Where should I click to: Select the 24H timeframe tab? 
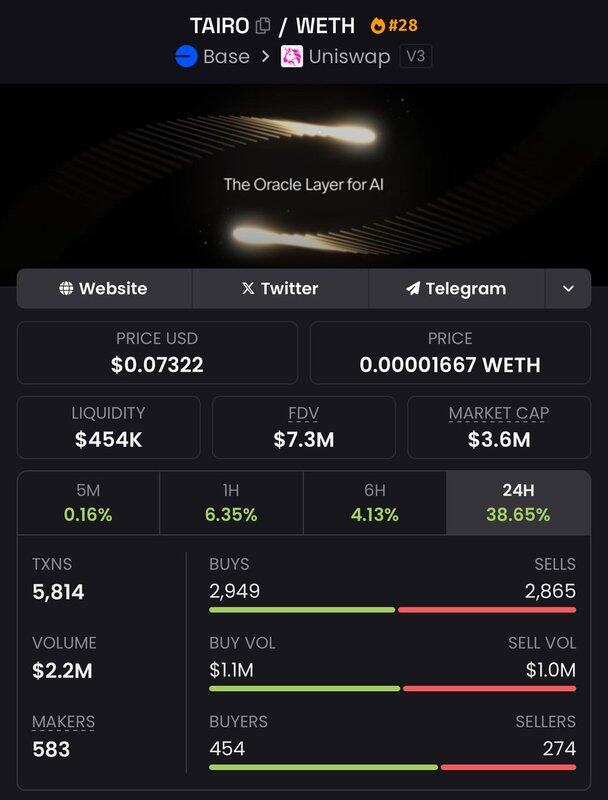518,503
